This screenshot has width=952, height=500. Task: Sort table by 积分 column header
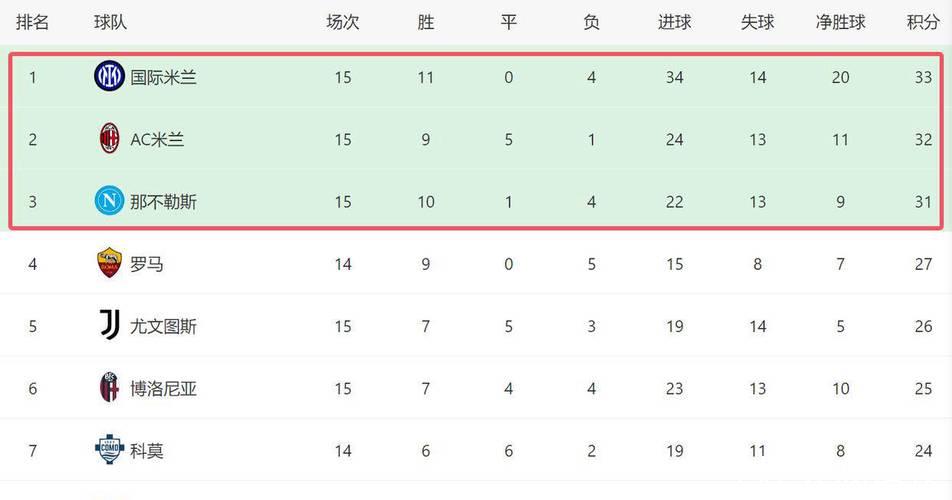922,22
